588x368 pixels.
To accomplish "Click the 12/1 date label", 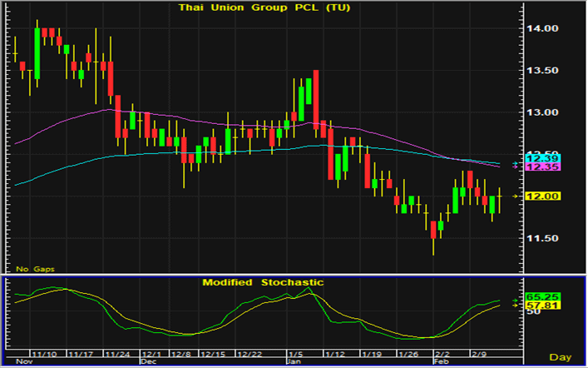I will (x=151, y=354).
